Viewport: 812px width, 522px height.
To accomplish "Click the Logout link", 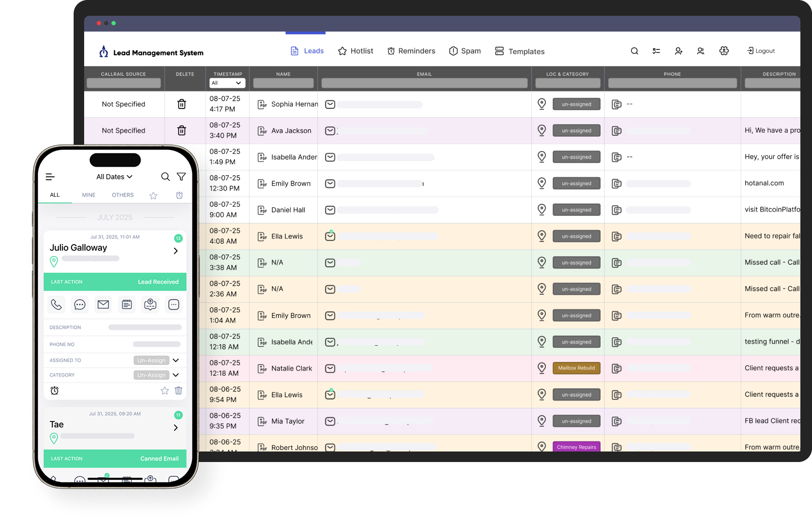I will pyautogui.click(x=761, y=51).
